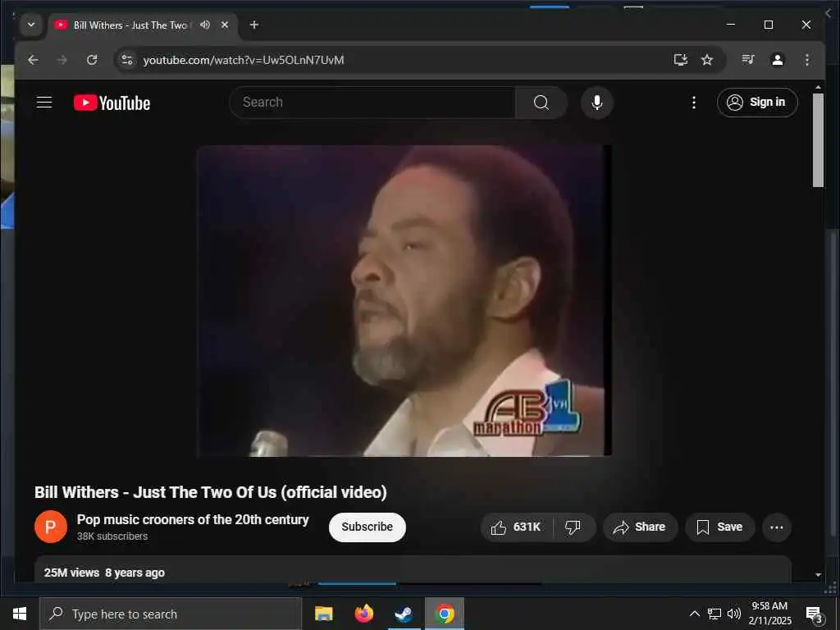Click the URL youtube.com/watch address bar
This screenshot has height=630, width=840.
[x=243, y=60]
